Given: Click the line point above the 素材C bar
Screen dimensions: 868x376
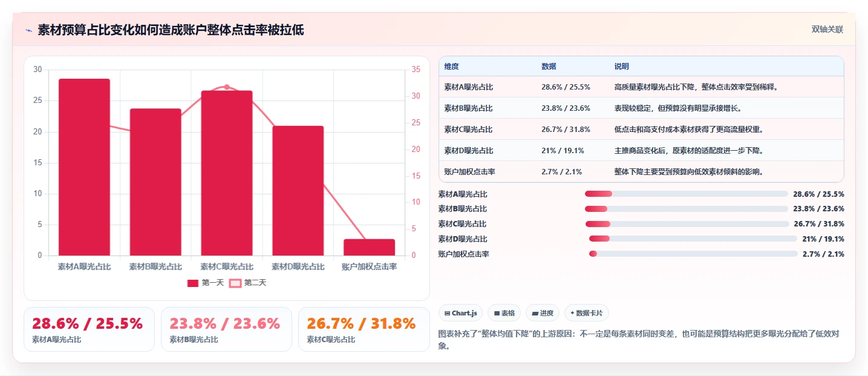Looking at the screenshot, I should tap(227, 87).
